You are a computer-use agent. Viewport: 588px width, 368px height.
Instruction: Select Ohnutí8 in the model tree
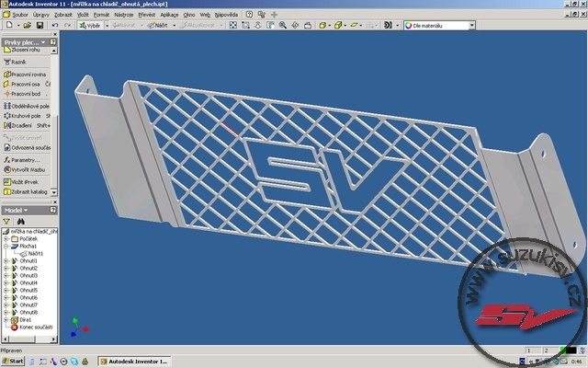click(28, 313)
